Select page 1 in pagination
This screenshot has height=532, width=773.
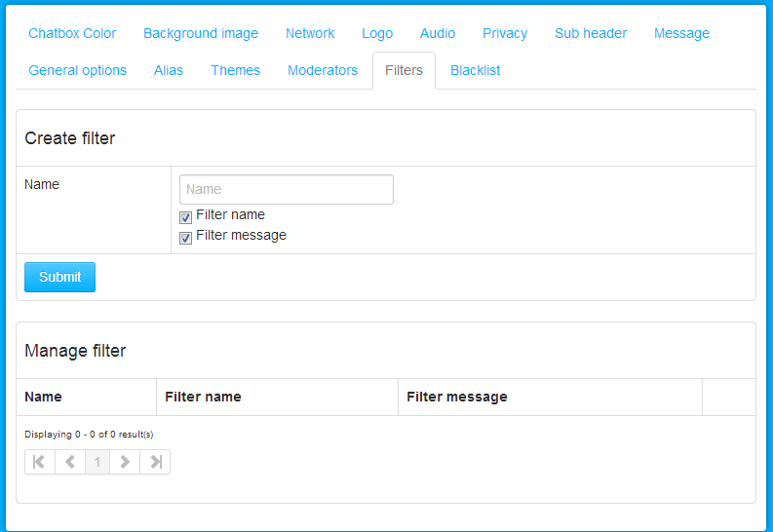(97, 462)
